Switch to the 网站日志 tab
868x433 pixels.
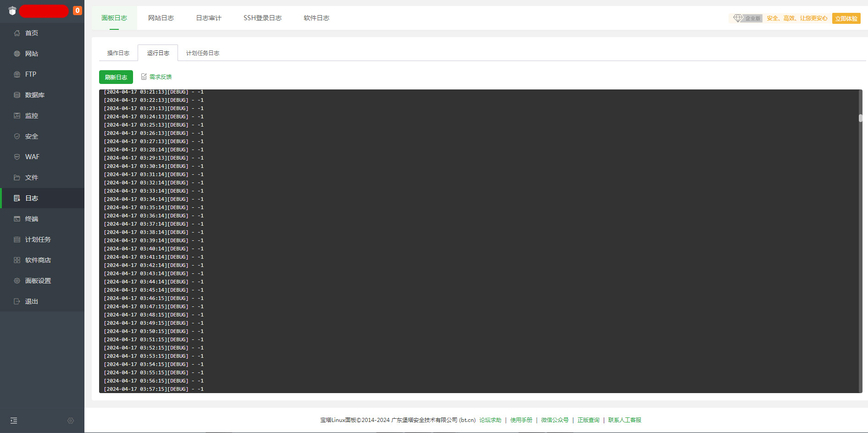(161, 18)
